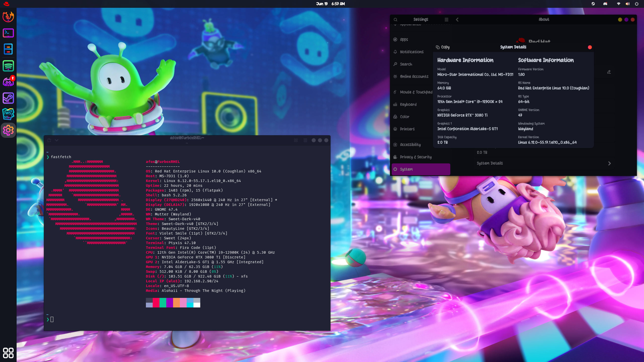This screenshot has height=362, width=644.
Task: Open terminal hamburger menu
Action: click(305, 140)
